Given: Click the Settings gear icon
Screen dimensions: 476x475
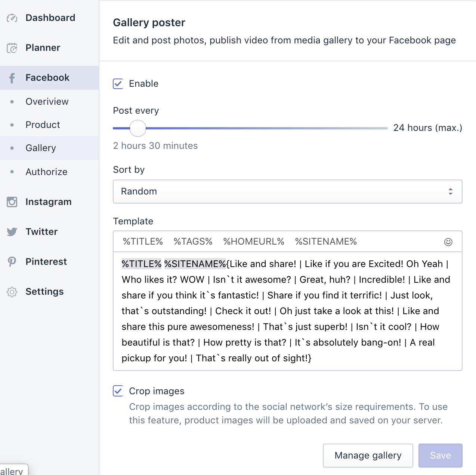Looking at the screenshot, I should (12, 292).
